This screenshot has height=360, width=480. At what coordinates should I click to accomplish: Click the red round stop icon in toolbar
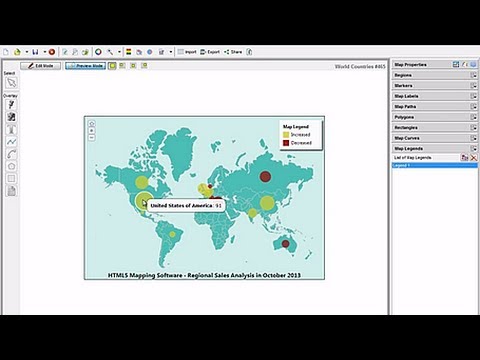click(52, 52)
